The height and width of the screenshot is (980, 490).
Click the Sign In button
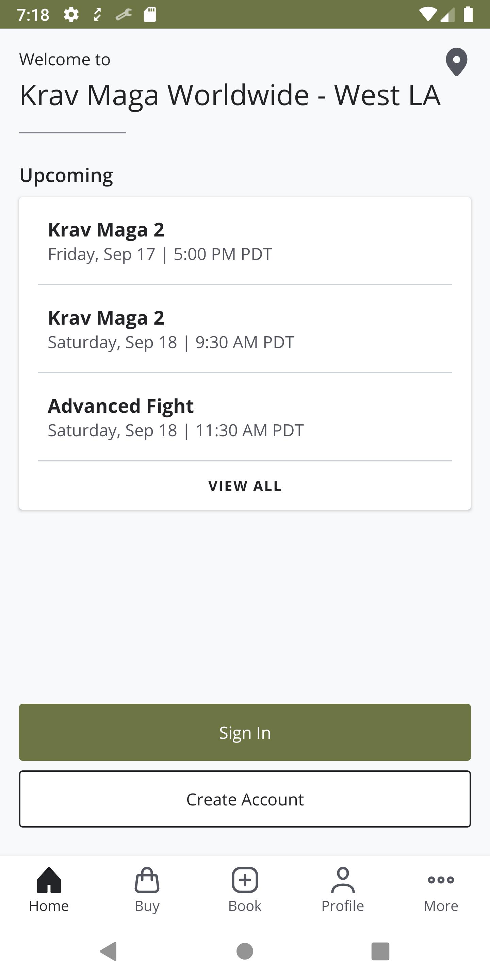pos(245,732)
